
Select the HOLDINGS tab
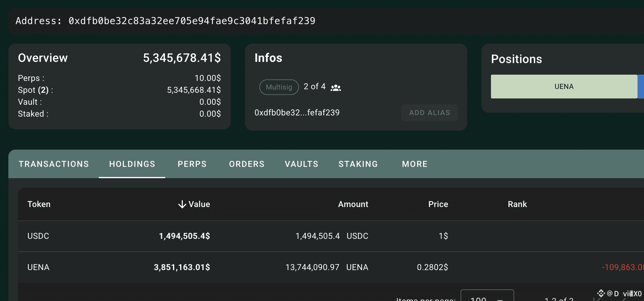[132, 164]
